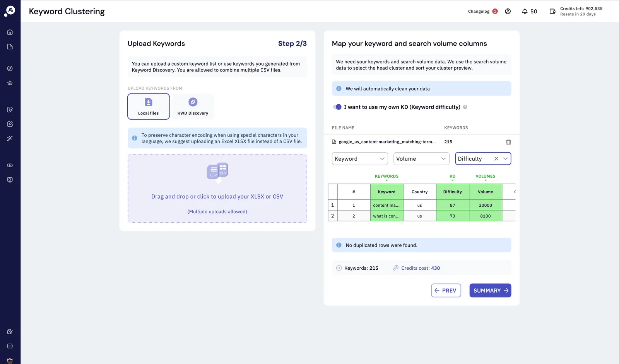Open the document icon in sidebar
The width and height of the screenshot is (619, 364).
pyautogui.click(x=10, y=47)
